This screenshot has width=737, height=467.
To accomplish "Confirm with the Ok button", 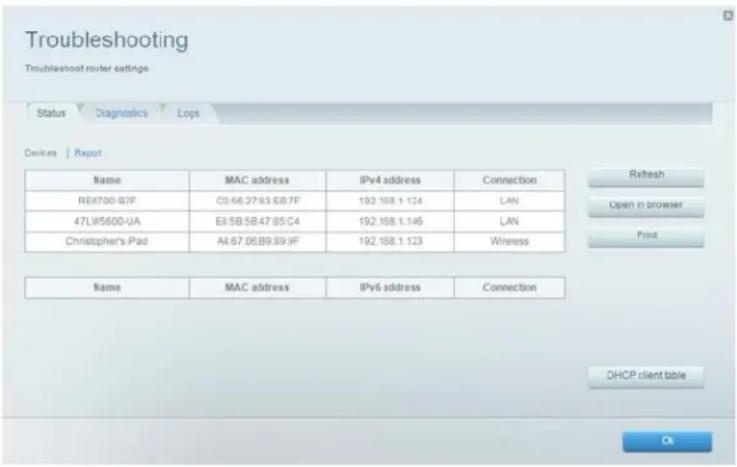I will coord(667,441).
